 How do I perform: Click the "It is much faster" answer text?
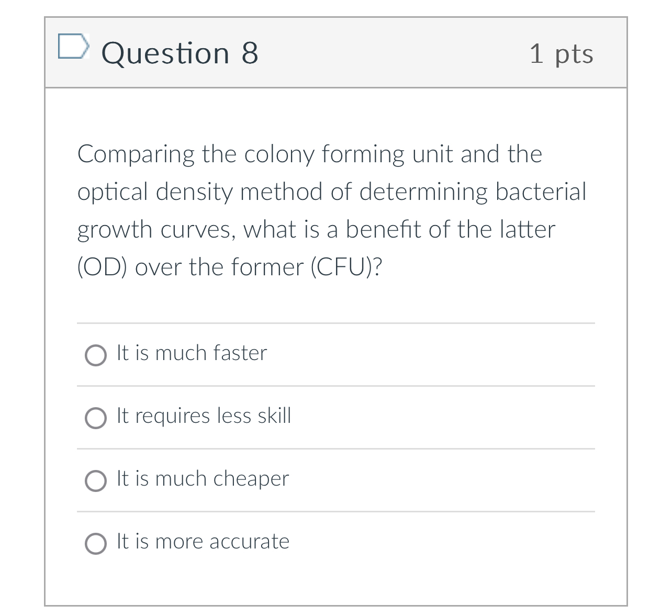pyautogui.click(x=192, y=354)
